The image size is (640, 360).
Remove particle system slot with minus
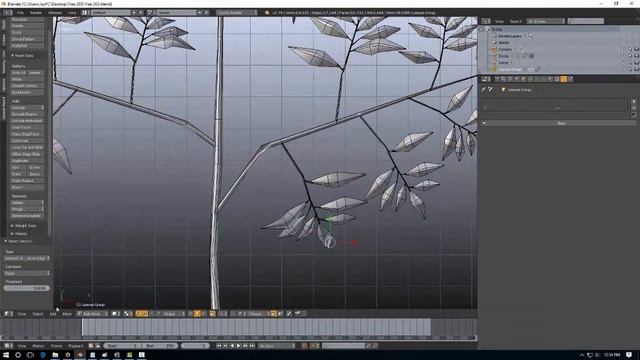(x=633, y=108)
